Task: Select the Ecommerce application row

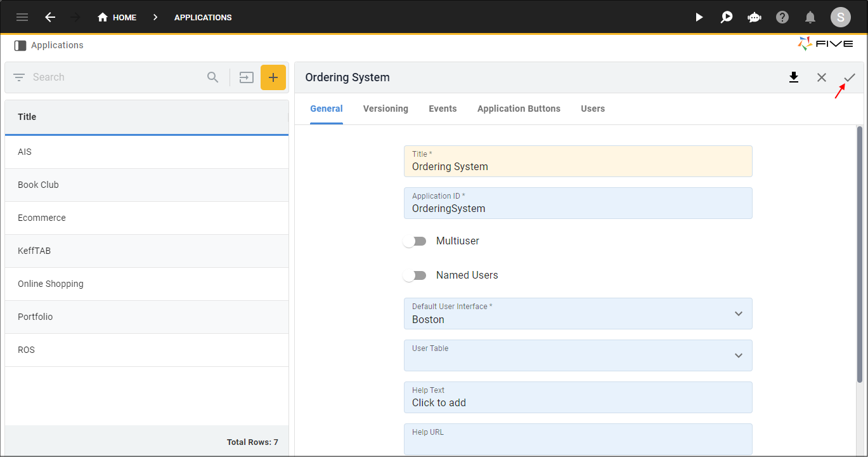Action: click(146, 218)
